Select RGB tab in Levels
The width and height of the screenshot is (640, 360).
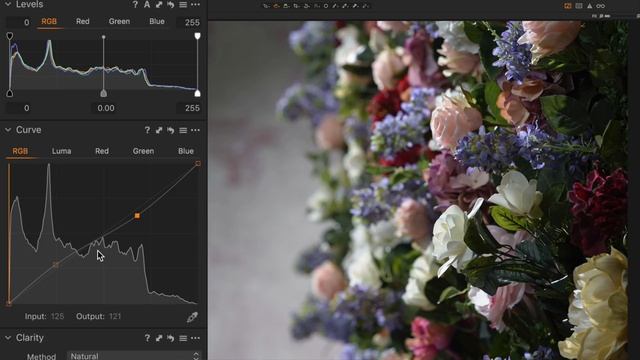(x=49, y=21)
